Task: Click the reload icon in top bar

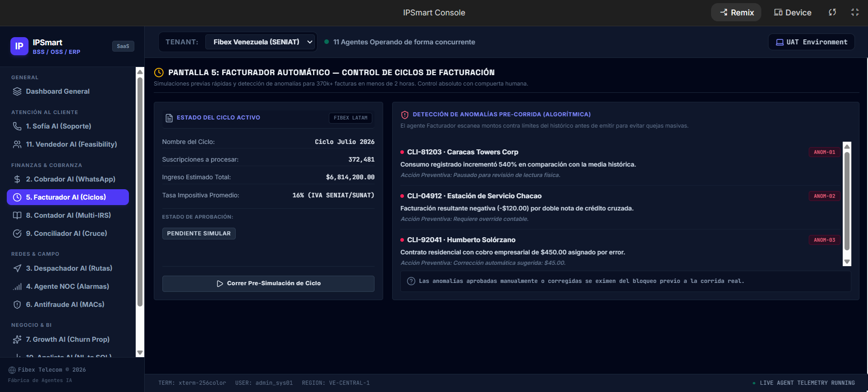Action: point(832,12)
